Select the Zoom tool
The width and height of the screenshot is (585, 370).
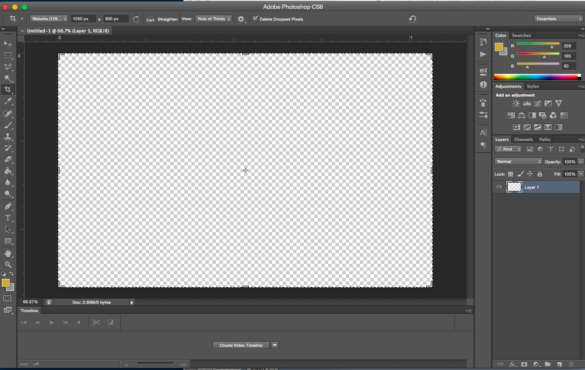8,265
